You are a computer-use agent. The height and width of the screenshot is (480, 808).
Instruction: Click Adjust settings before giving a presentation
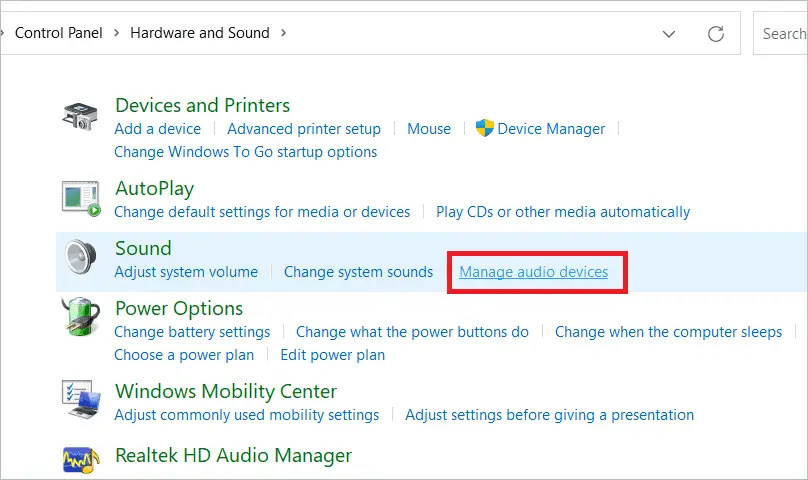[x=549, y=415]
